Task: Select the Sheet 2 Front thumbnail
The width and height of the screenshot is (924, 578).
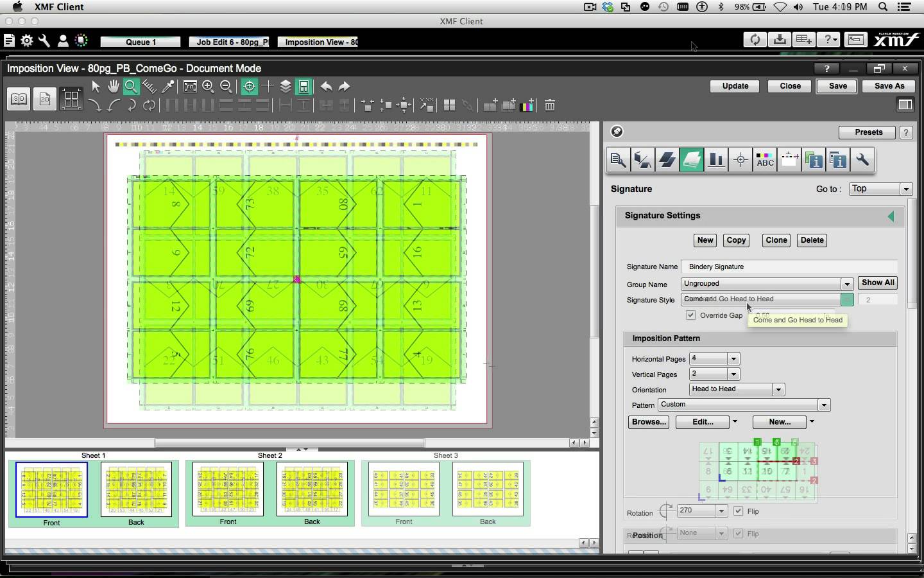Action: (x=228, y=489)
